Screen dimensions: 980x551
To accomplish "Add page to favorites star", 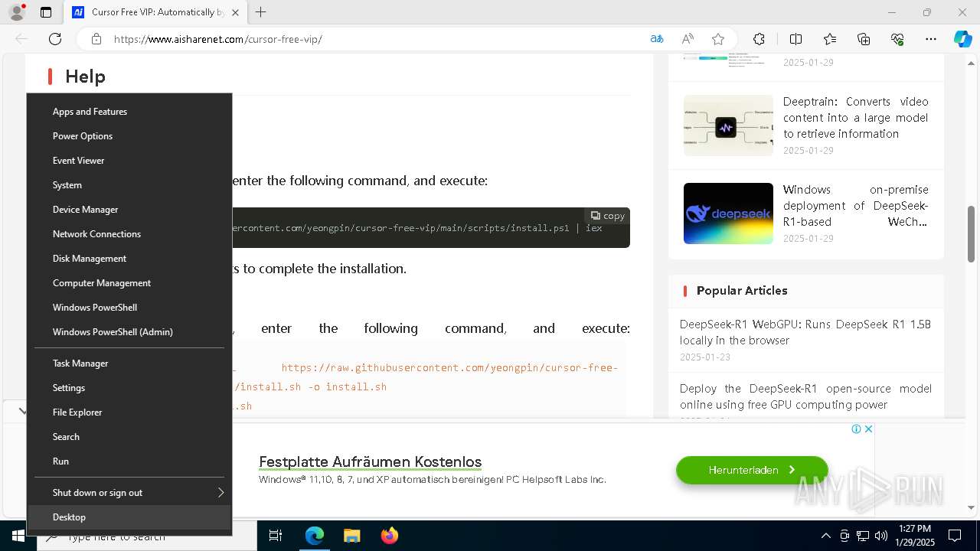I will (x=718, y=39).
